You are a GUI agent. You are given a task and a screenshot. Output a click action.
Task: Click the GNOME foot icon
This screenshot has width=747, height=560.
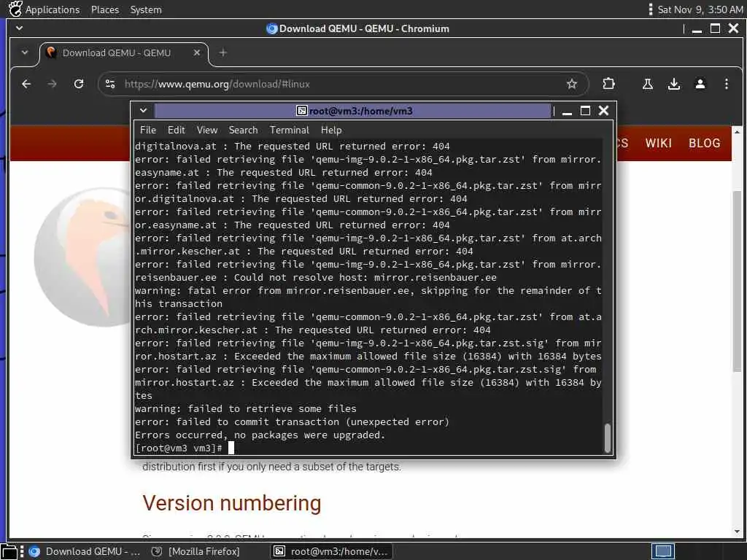click(x=15, y=9)
